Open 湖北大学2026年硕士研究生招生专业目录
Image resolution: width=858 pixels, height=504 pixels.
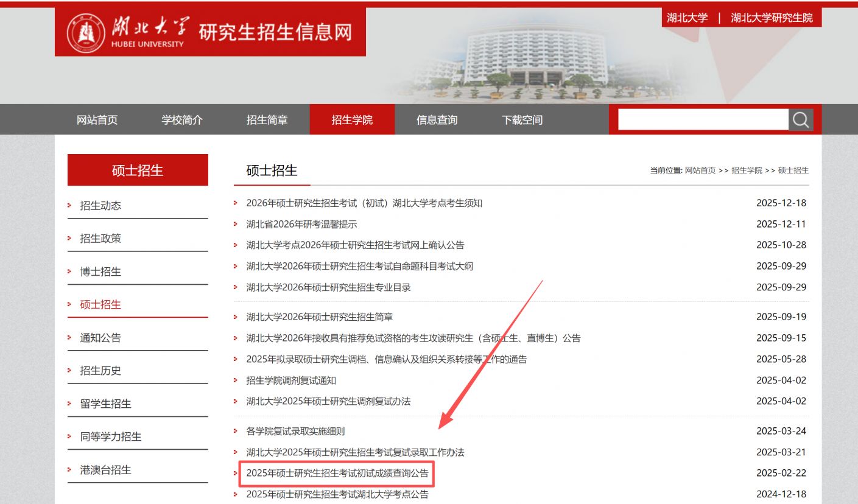(x=329, y=287)
